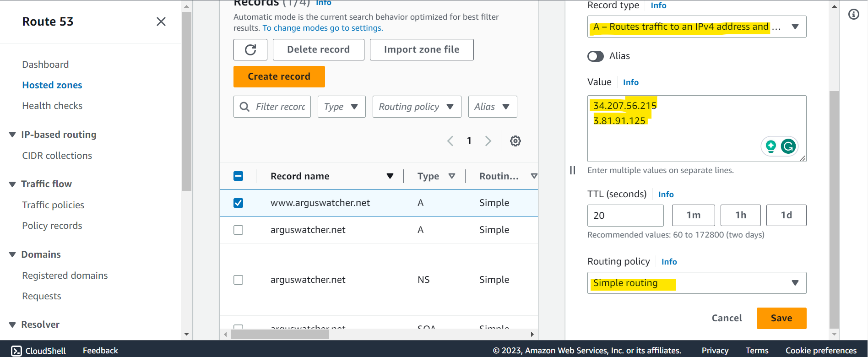
Task: Open Hosted zones in sidebar
Action: click(52, 85)
